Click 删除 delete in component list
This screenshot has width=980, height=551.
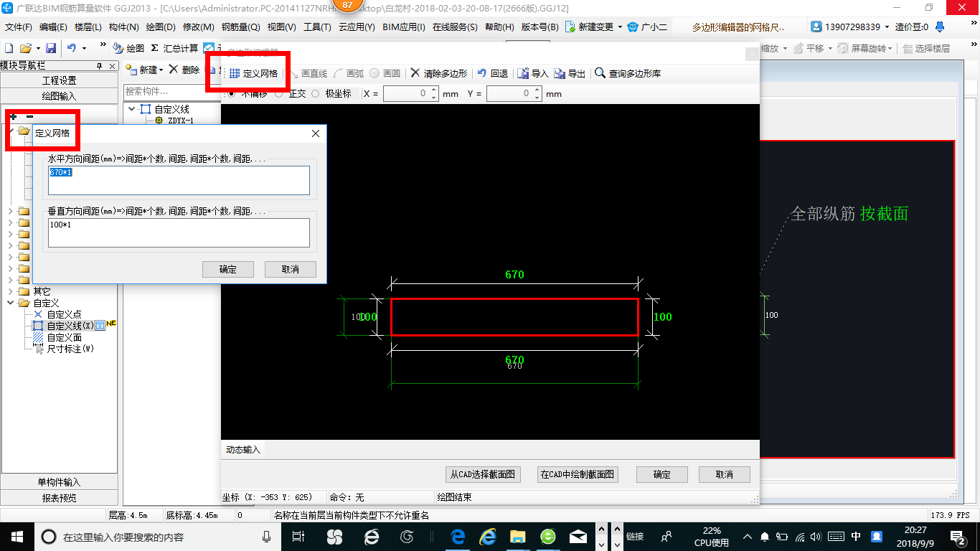tap(184, 70)
